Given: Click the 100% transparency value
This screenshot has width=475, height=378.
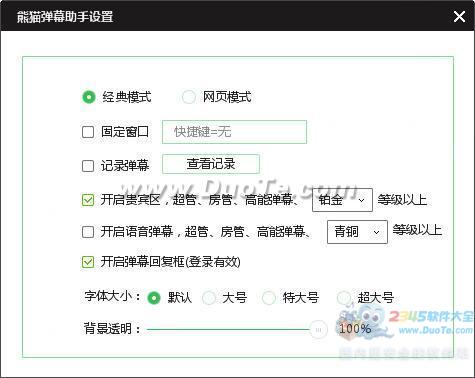Looking at the screenshot, I should pyautogui.click(x=355, y=329).
